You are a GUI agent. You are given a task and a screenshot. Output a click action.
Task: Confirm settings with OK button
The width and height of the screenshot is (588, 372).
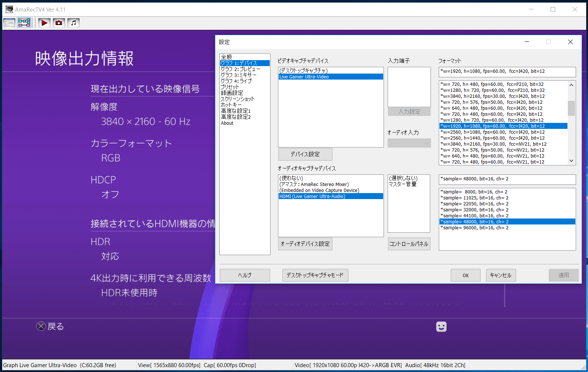click(466, 275)
